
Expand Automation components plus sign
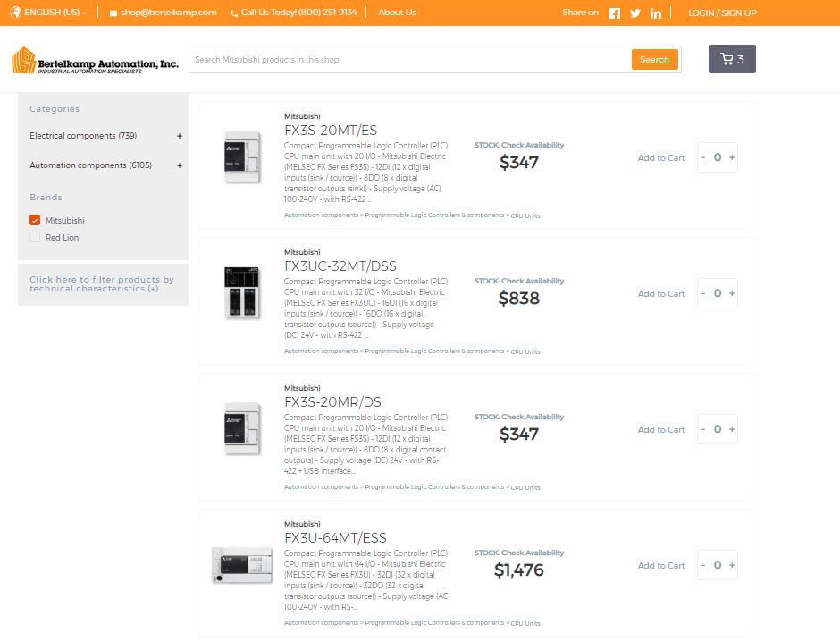click(180, 165)
